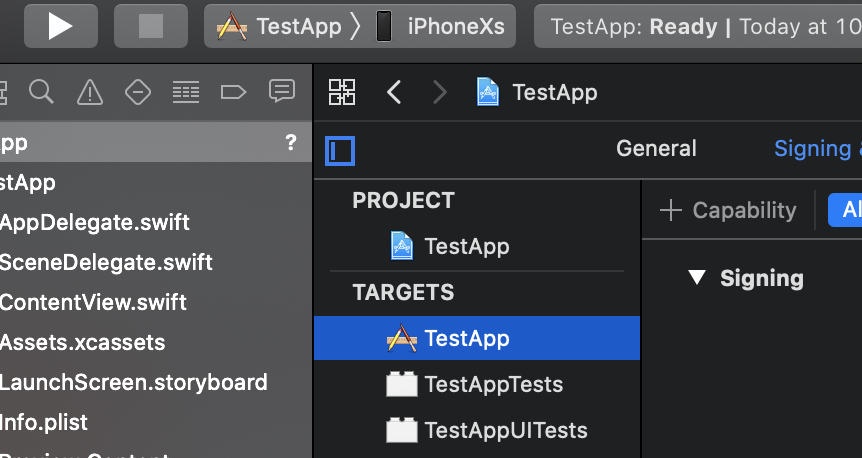Go back with the left chevron

(x=394, y=93)
